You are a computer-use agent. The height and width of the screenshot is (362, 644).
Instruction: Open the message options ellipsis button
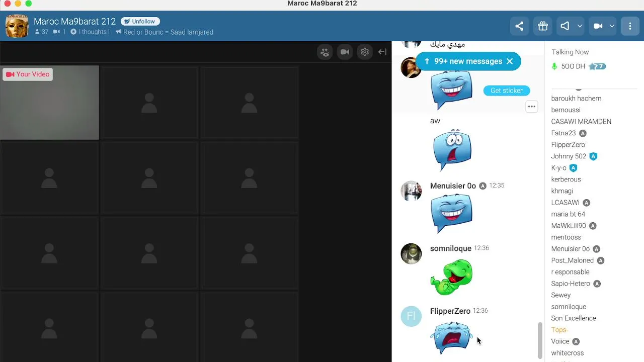point(532,107)
